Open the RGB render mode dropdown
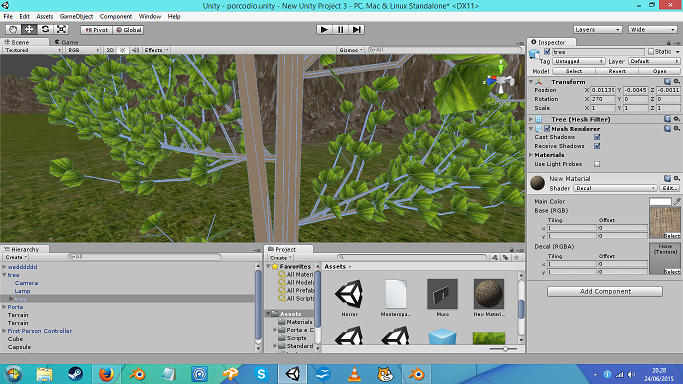The image size is (683, 384). click(84, 50)
